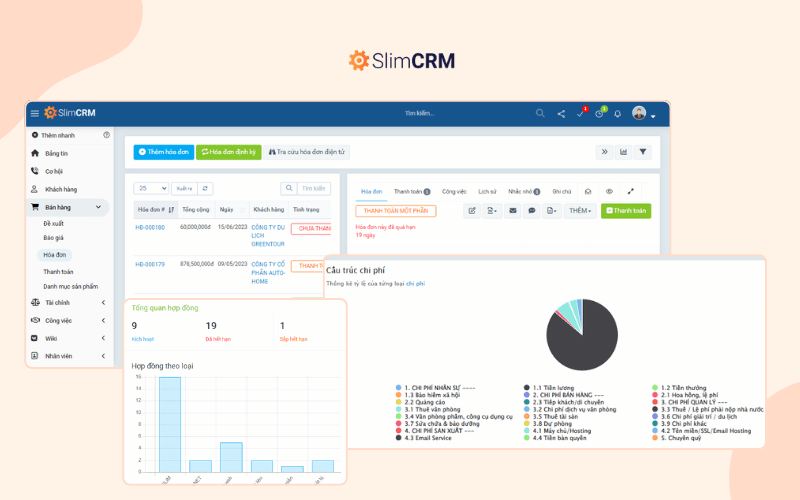This screenshot has height=500, width=800.
Task: Open the notifications bell icon
Action: pos(617,114)
